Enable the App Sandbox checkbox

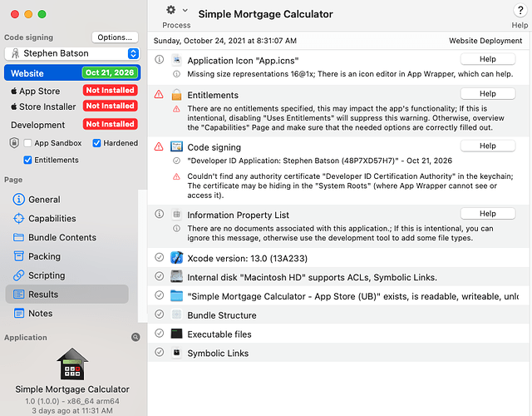[x=27, y=143]
